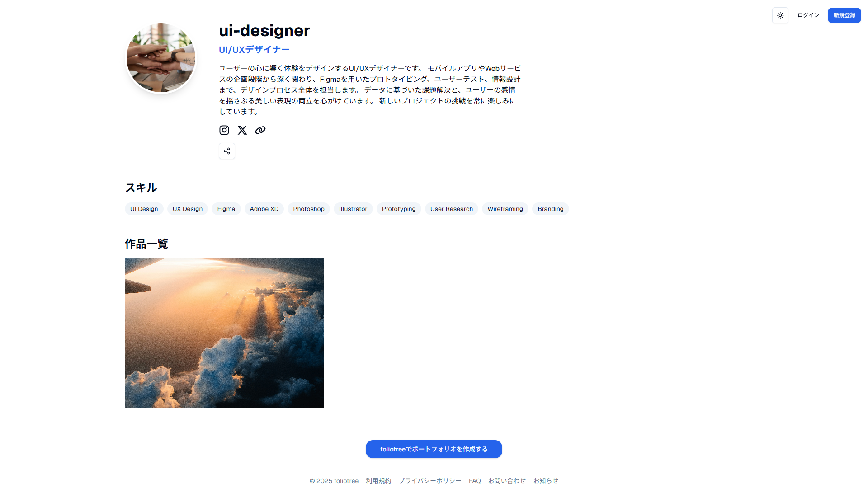868x493 pixels.
Task: Click the website link chain icon
Action: coord(260,130)
